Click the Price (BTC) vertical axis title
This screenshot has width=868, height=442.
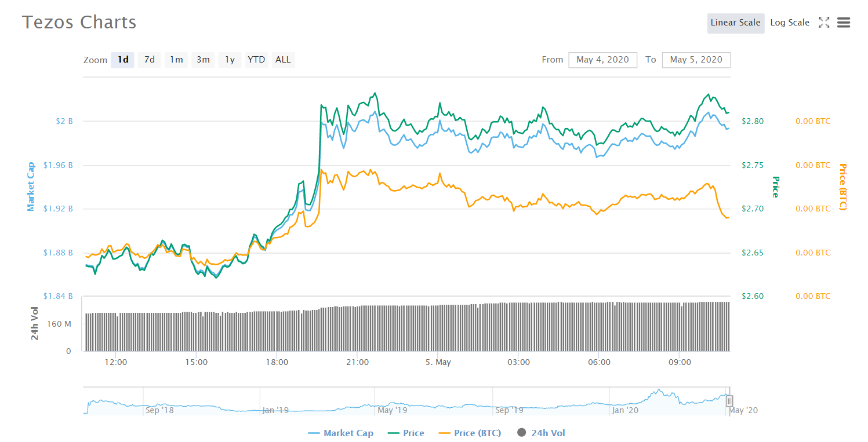coord(843,187)
